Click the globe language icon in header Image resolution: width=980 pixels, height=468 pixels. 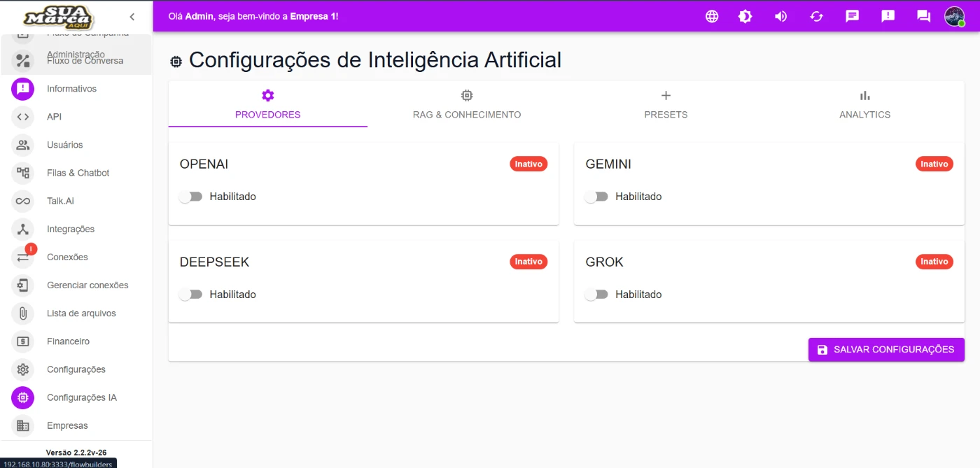coord(712,16)
